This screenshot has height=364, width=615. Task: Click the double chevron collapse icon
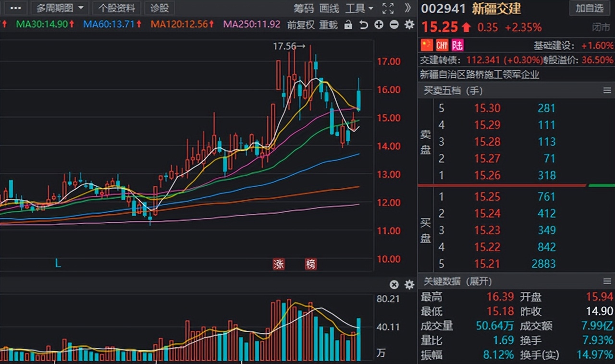click(407, 8)
